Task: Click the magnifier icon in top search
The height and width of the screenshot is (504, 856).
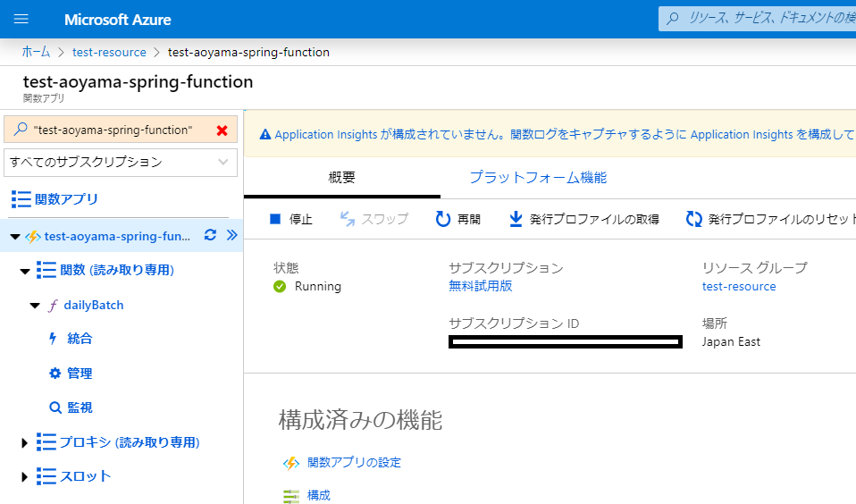Action: [673, 19]
